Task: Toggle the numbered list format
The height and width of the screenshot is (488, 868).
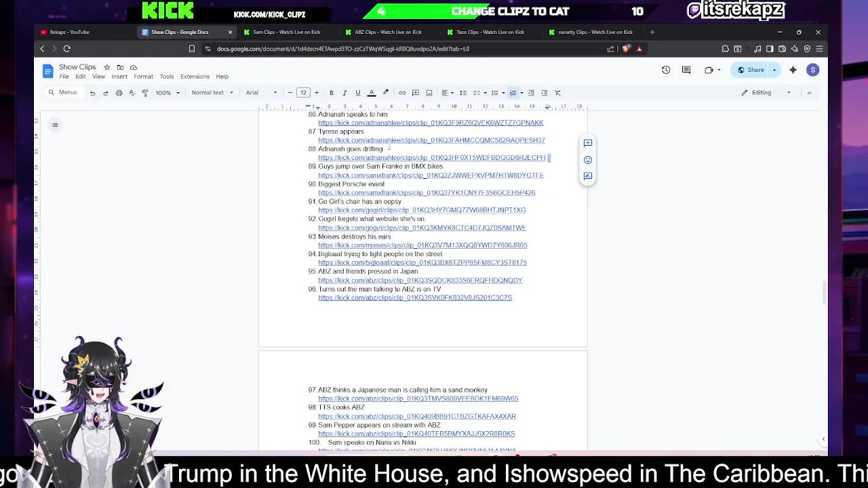Action: 513,93
